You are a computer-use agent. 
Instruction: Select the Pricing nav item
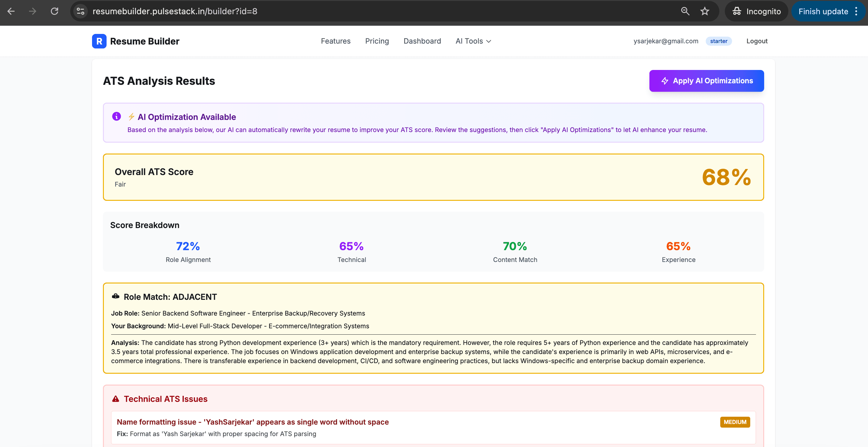377,41
